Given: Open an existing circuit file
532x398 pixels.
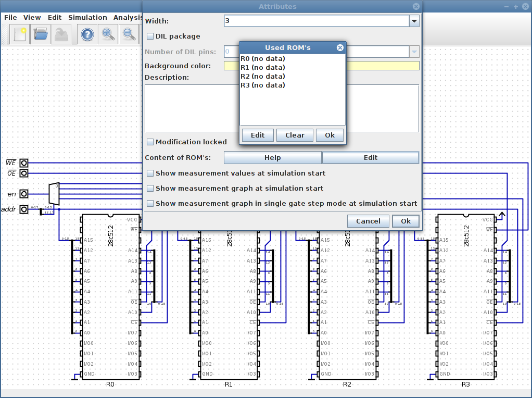Looking at the screenshot, I should pyautogui.click(x=40, y=34).
